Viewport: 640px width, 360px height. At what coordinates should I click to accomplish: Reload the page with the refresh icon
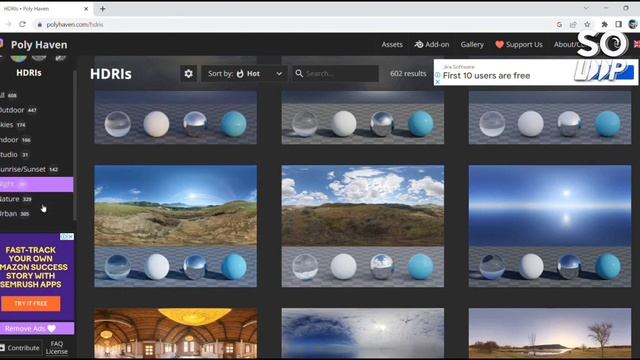point(22,24)
